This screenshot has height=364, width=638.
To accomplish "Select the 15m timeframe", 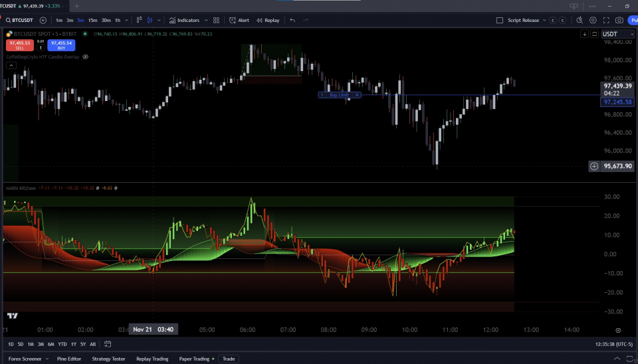I will 92,20.
